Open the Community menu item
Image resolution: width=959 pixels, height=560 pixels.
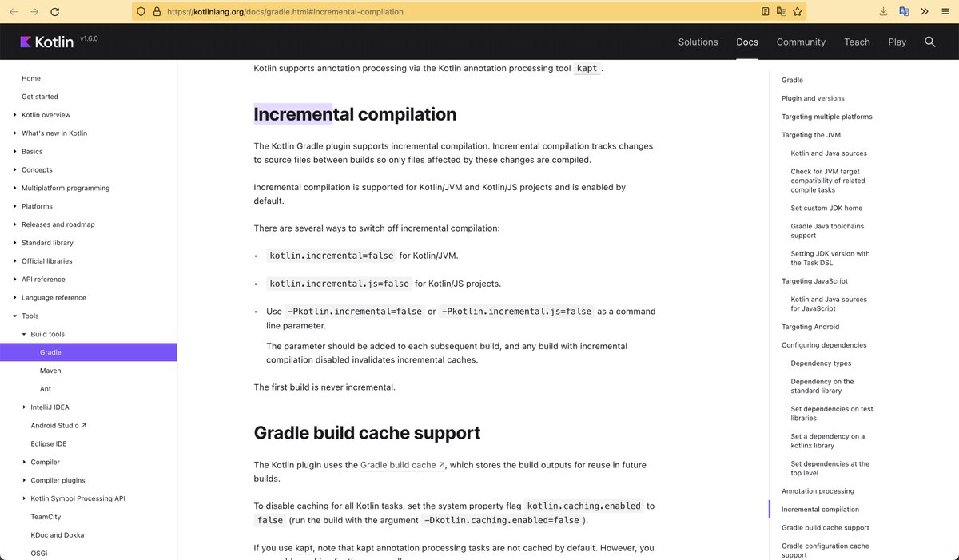tap(801, 42)
